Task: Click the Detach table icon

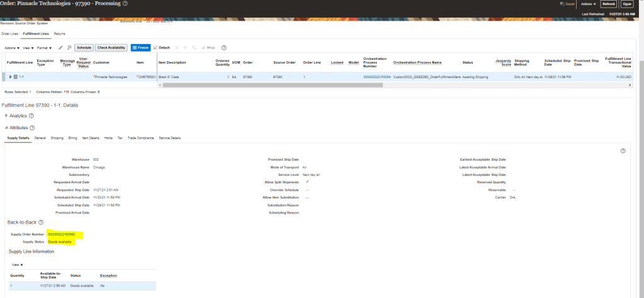Action: pos(162,48)
